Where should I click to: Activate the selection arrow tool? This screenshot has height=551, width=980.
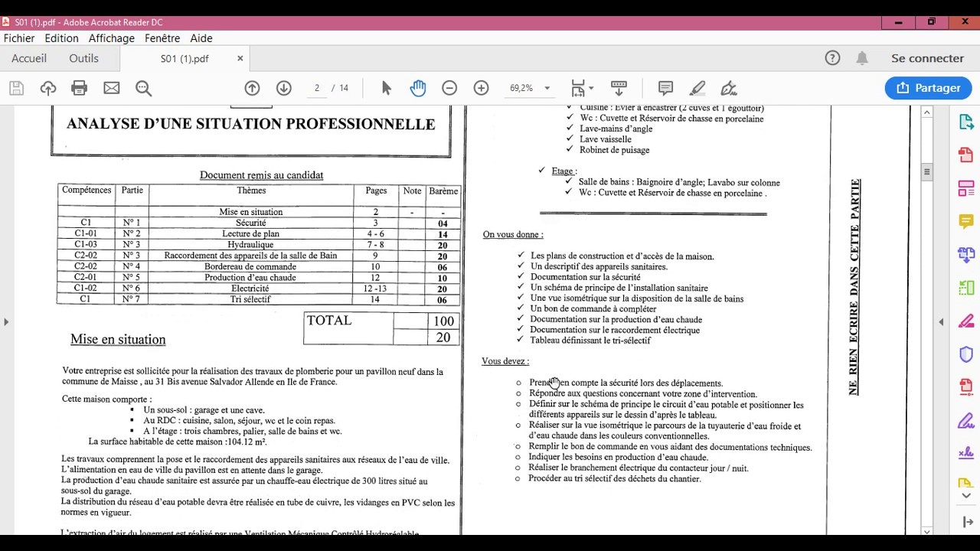386,88
